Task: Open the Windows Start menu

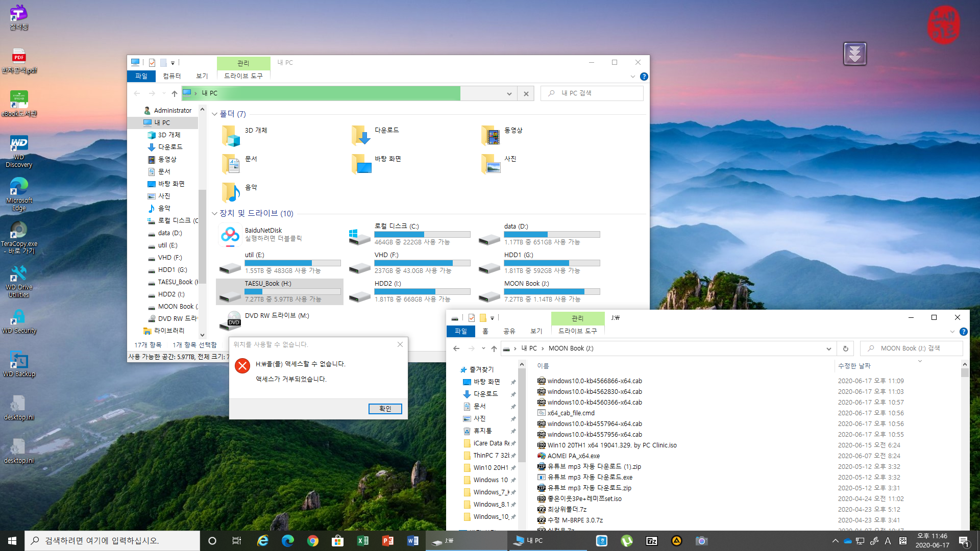Action: (x=12, y=541)
